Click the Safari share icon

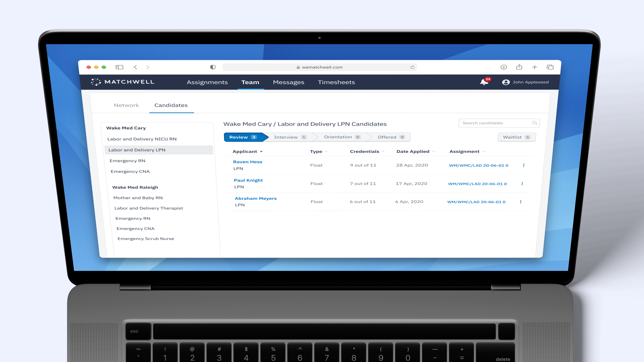[x=519, y=67]
